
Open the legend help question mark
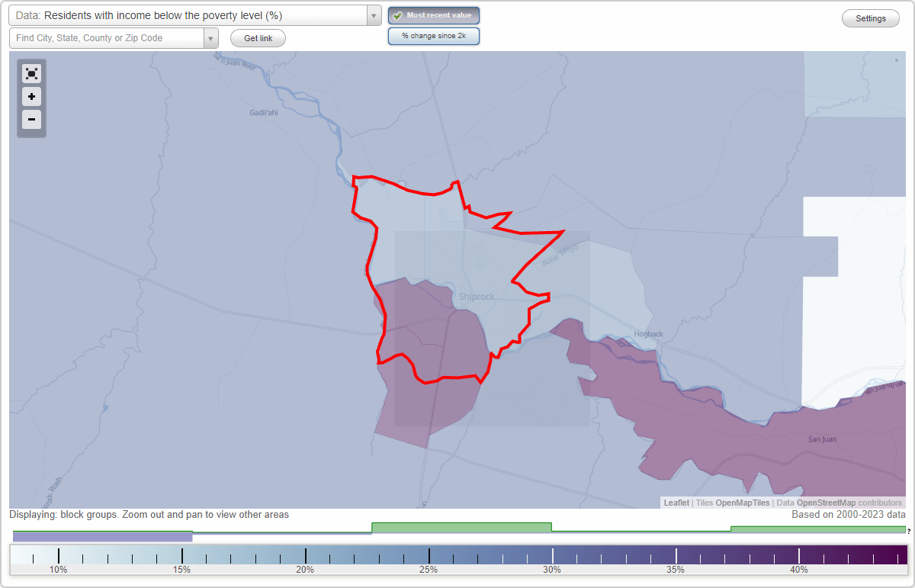910,532
